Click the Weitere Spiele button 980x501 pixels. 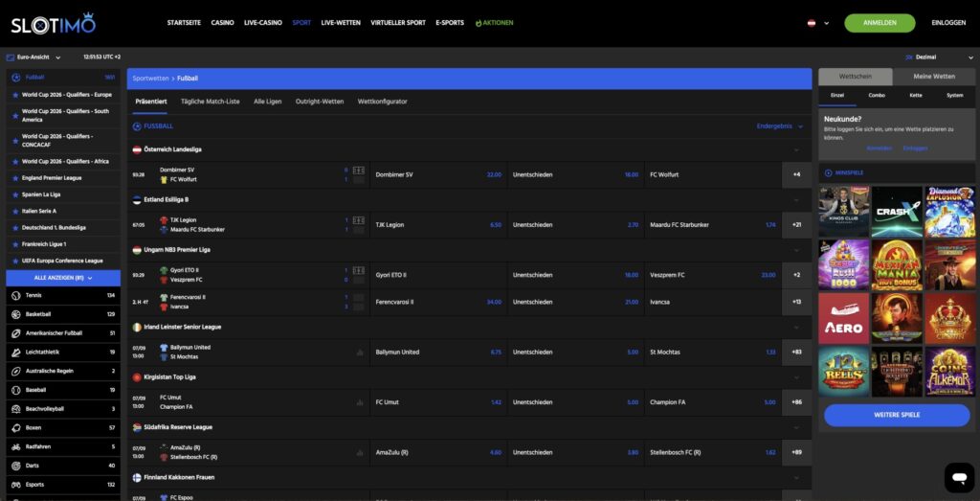896,416
